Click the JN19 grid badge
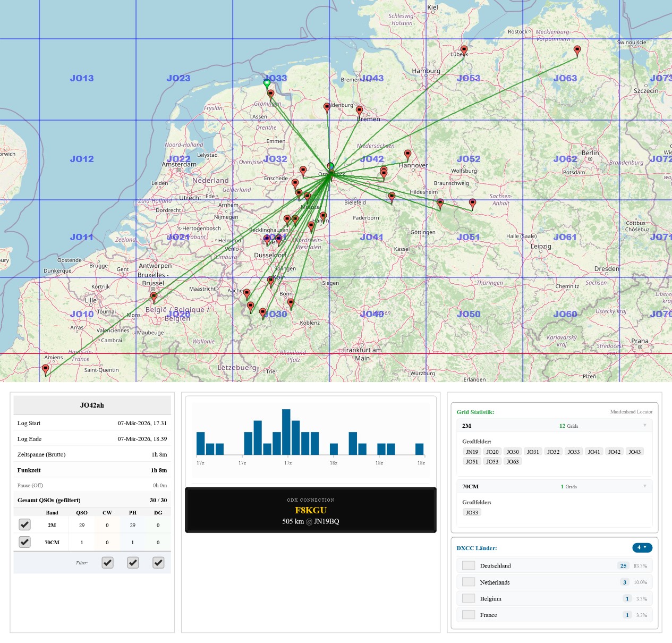 tap(472, 452)
